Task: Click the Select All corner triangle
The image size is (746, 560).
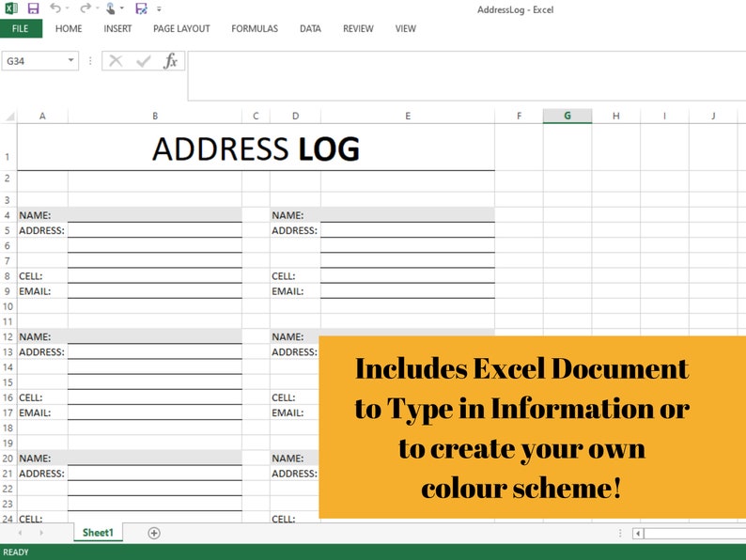Action: 9,117
